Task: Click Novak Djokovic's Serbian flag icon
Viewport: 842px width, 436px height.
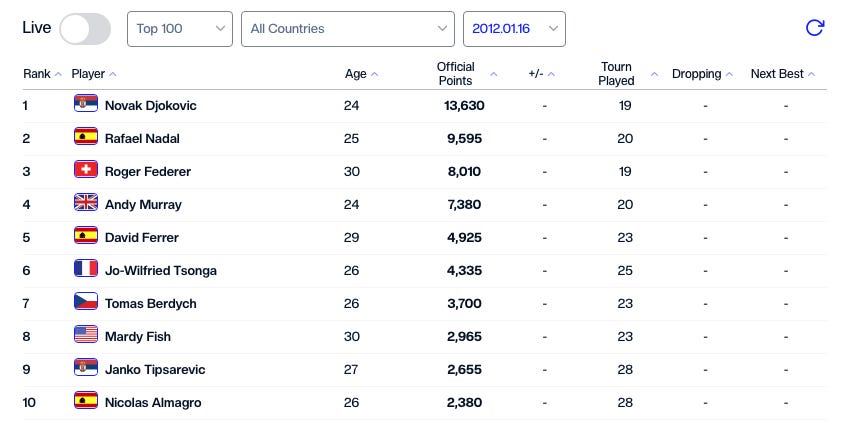Action: tap(86, 104)
